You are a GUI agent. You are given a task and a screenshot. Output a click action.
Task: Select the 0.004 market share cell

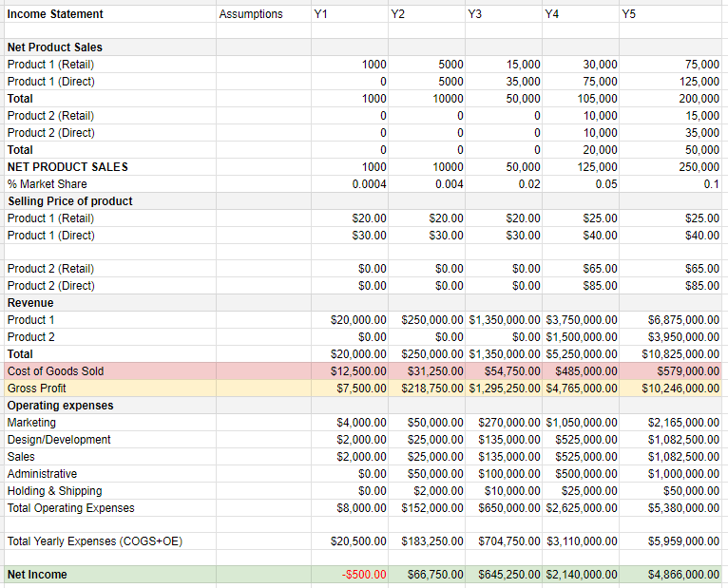click(427, 184)
